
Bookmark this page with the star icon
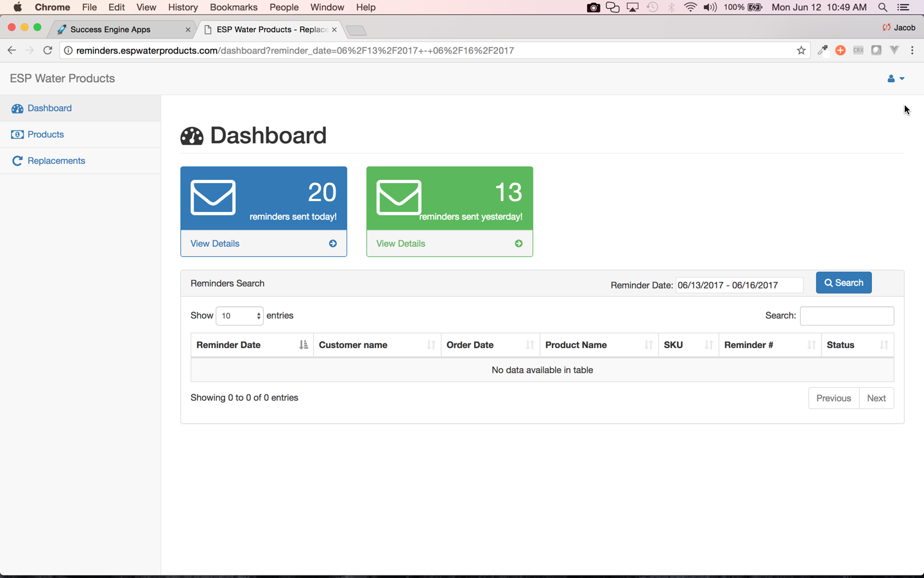(x=801, y=51)
